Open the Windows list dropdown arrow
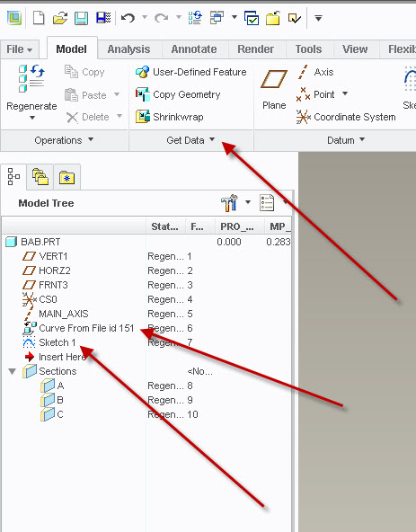 pos(235,16)
